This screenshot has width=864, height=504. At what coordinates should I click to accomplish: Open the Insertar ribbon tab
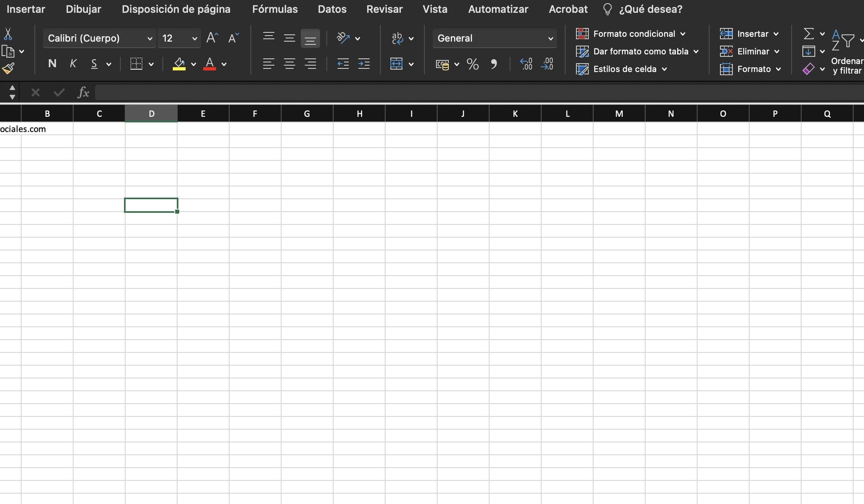pyautogui.click(x=26, y=9)
